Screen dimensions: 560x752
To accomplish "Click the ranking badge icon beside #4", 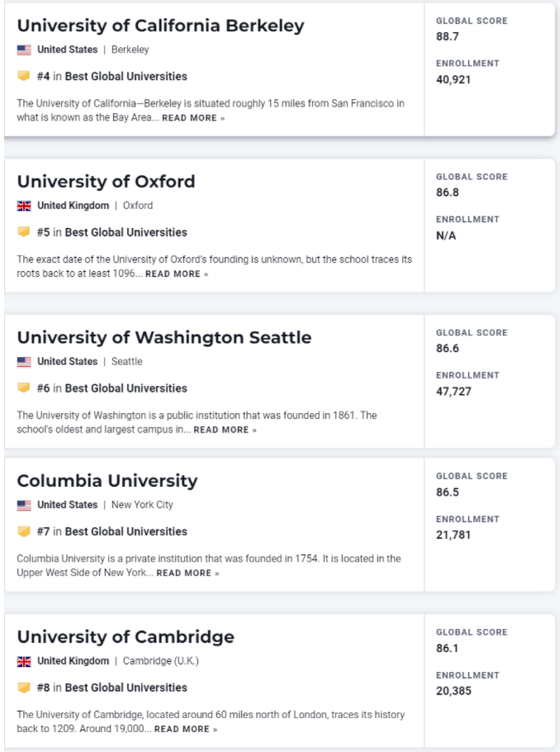I will coord(24,76).
